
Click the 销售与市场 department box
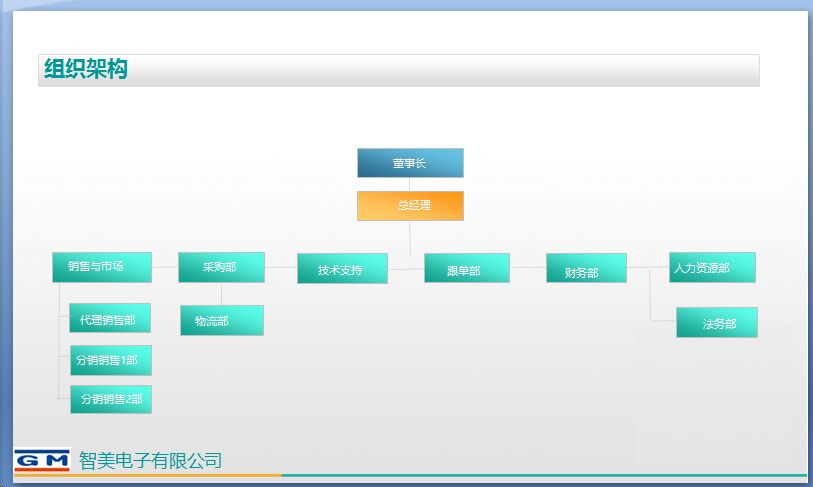coord(102,267)
